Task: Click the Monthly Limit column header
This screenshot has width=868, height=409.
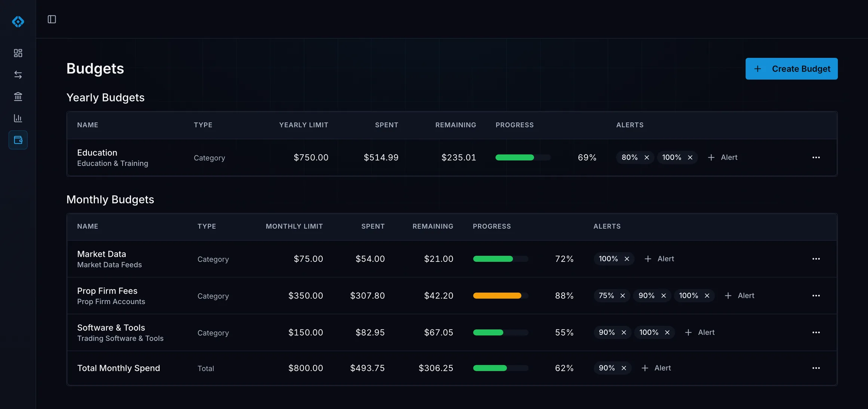Action: (294, 226)
